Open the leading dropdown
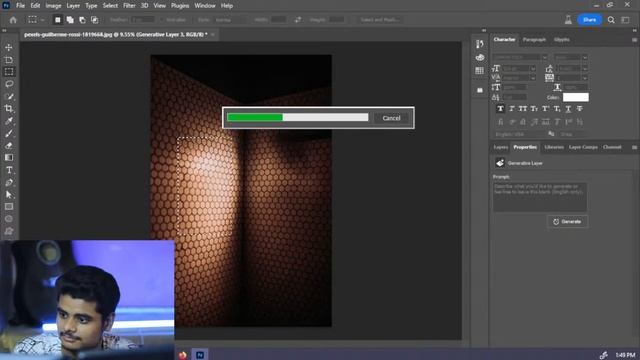The width and height of the screenshot is (640, 360). tap(585, 69)
